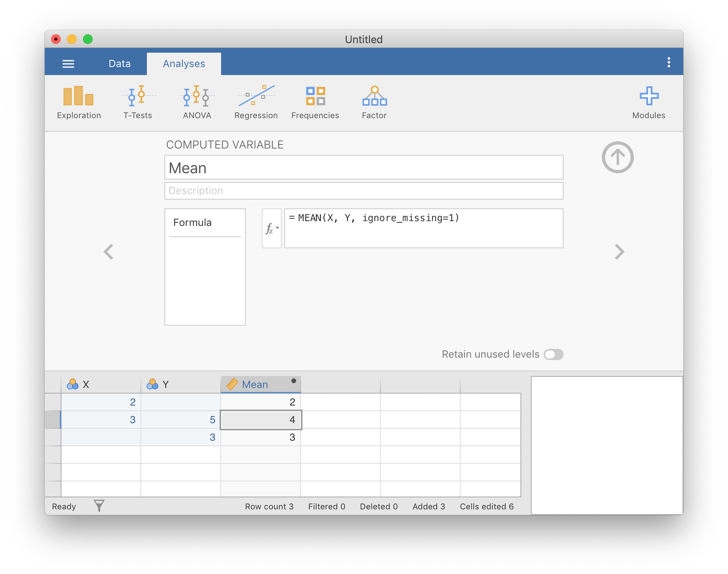Click the up arrow to close variable editor
Image resolution: width=728 pixels, height=574 pixels.
[618, 157]
